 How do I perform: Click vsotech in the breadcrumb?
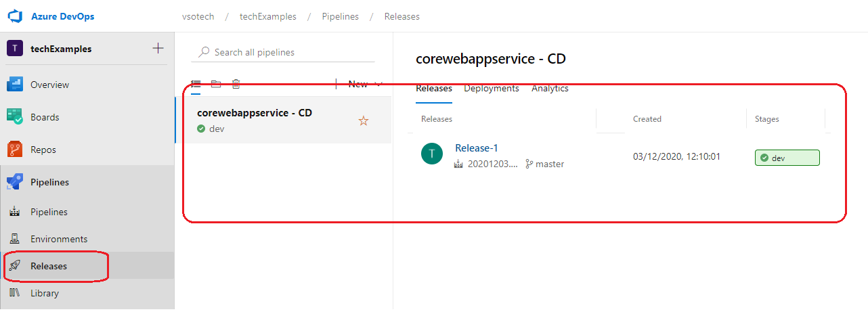pos(198,16)
